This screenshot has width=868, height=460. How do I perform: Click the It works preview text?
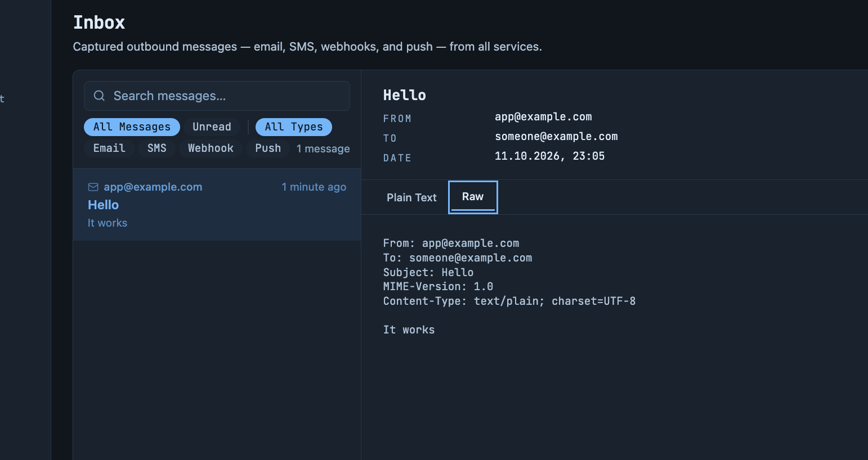(x=108, y=223)
